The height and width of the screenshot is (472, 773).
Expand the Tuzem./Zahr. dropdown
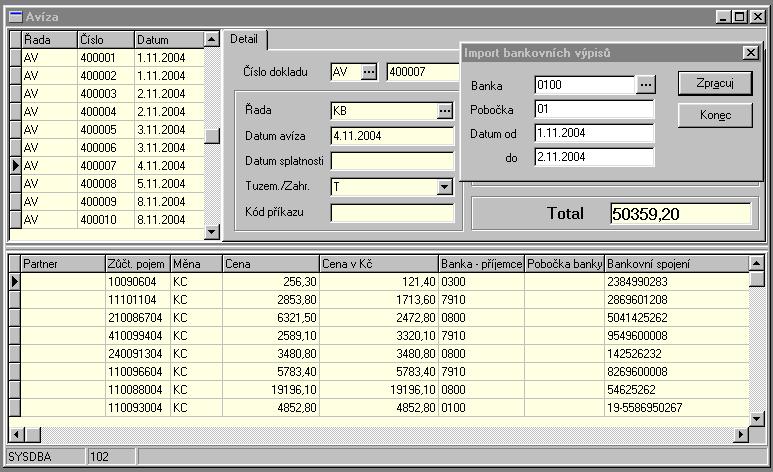pos(445,186)
